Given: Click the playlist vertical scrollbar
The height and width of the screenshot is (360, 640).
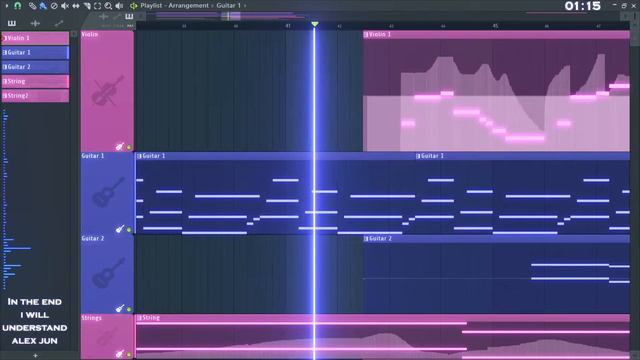Looking at the screenshot, I should click(x=635, y=33).
